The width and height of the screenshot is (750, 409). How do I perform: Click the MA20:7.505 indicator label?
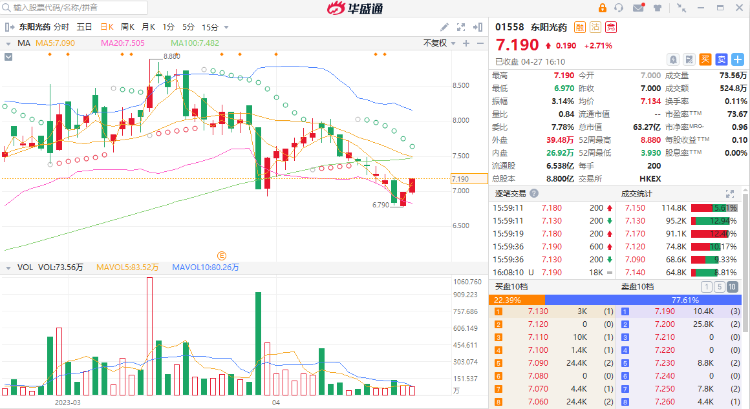(x=122, y=43)
